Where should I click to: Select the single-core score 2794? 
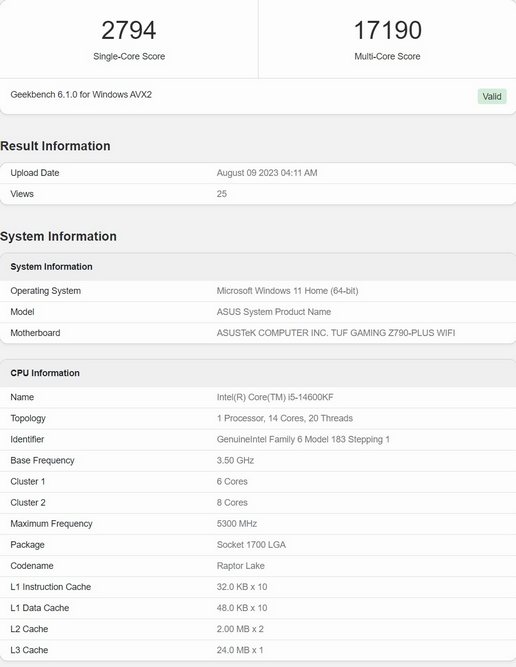click(x=129, y=30)
